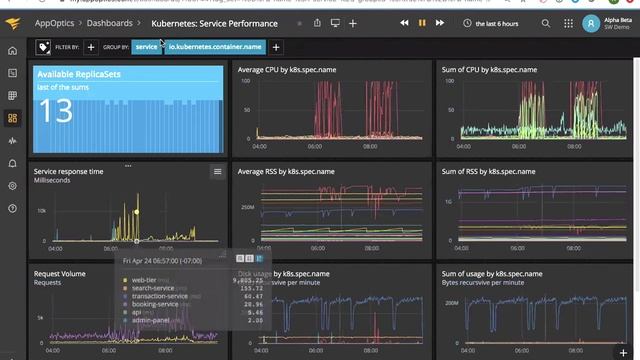Viewport: 640px width, 360px height.
Task: Click the add chart plus button at bottom right
Action: coord(623,353)
